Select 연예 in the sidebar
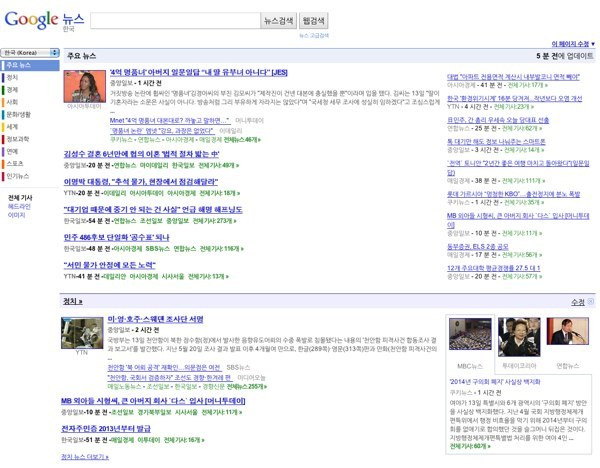The height and width of the screenshot is (468, 600). click(x=12, y=151)
